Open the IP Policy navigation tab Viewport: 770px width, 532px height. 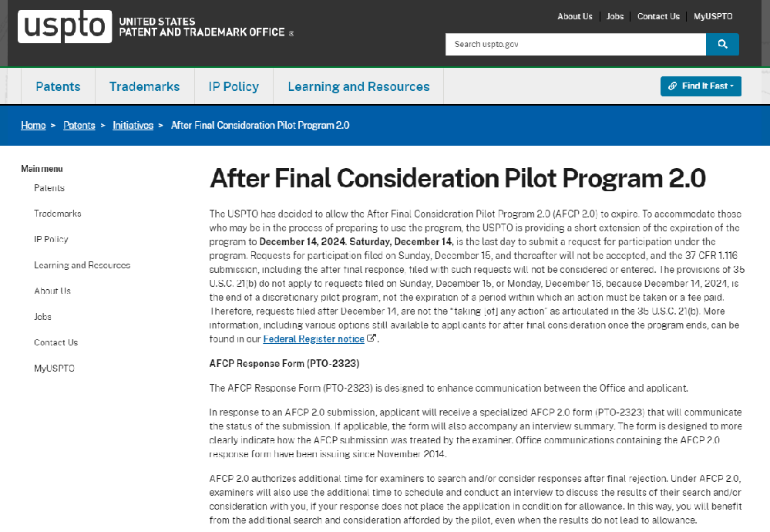(x=234, y=86)
